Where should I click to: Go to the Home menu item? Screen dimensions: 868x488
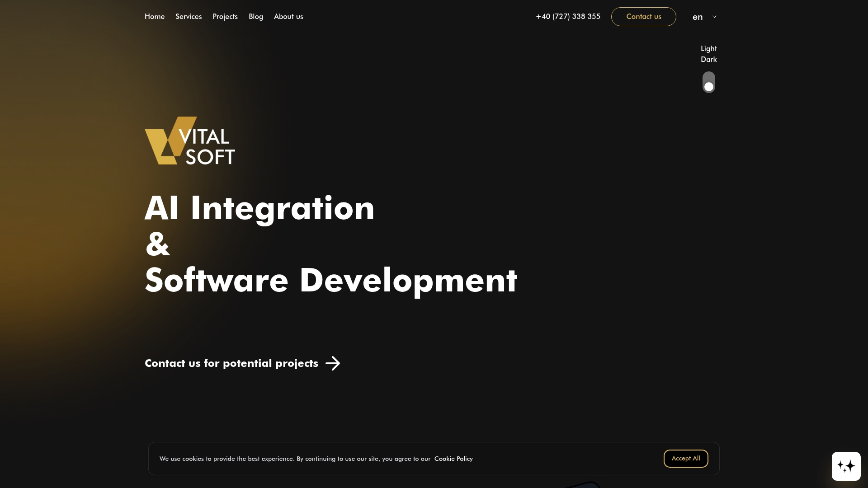[x=155, y=17]
